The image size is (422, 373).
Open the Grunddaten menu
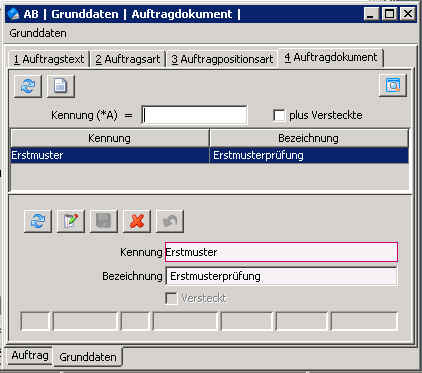(x=38, y=33)
